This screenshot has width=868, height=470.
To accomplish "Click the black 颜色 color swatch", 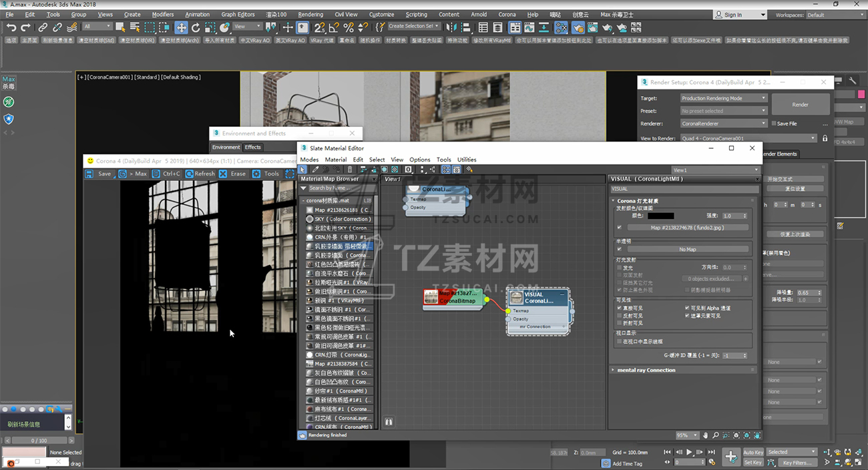I will point(660,216).
